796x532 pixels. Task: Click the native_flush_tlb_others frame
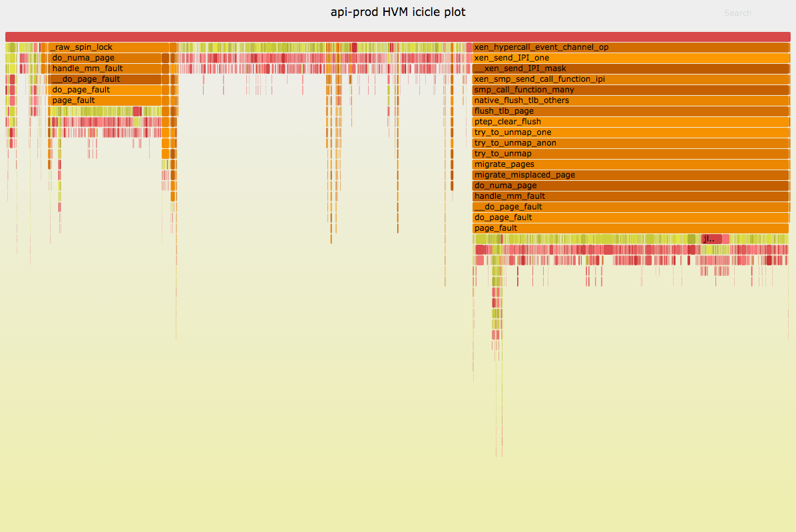pos(630,100)
